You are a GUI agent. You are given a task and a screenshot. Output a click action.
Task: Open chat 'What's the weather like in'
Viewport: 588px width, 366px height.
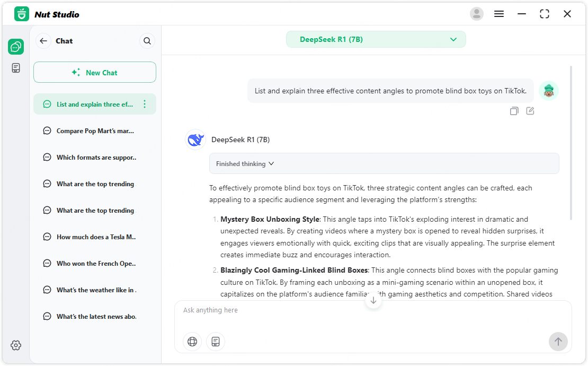pyautogui.click(x=95, y=290)
